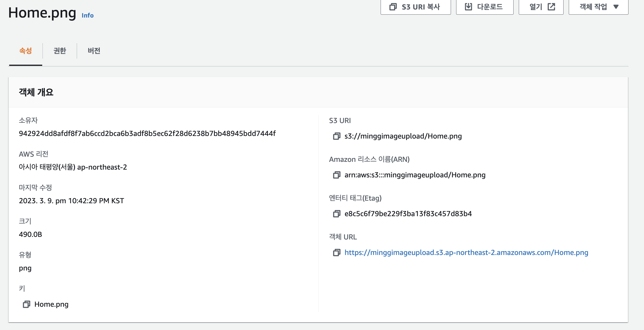This screenshot has height=330, width=644.
Task: Click copy icon beside the object URL
Action: click(x=336, y=253)
